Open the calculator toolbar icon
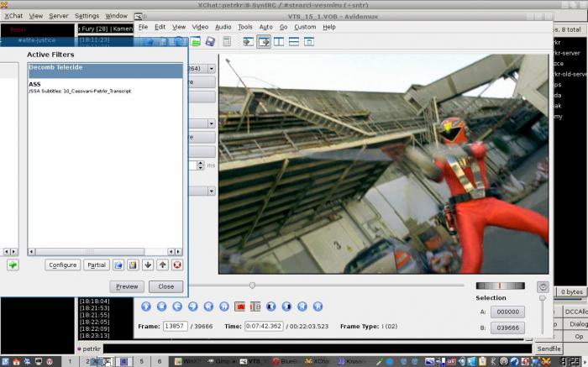This screenshot has width=588, height=367. point(227,42)
